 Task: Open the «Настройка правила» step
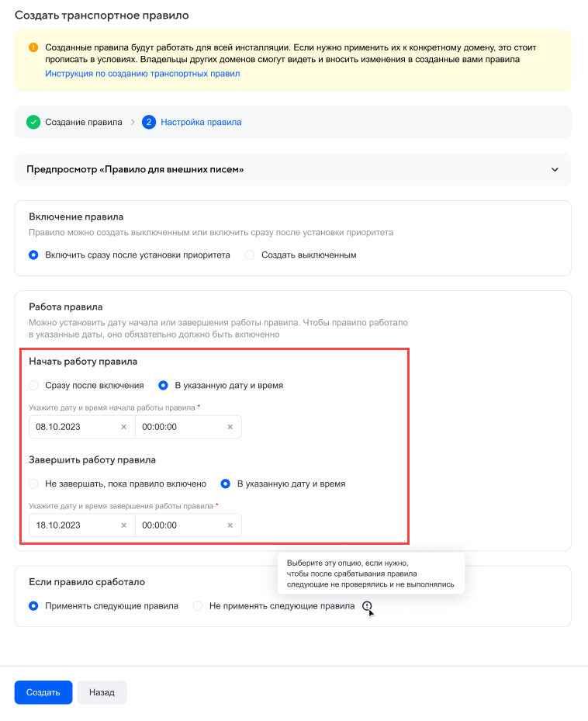[200, 122]
